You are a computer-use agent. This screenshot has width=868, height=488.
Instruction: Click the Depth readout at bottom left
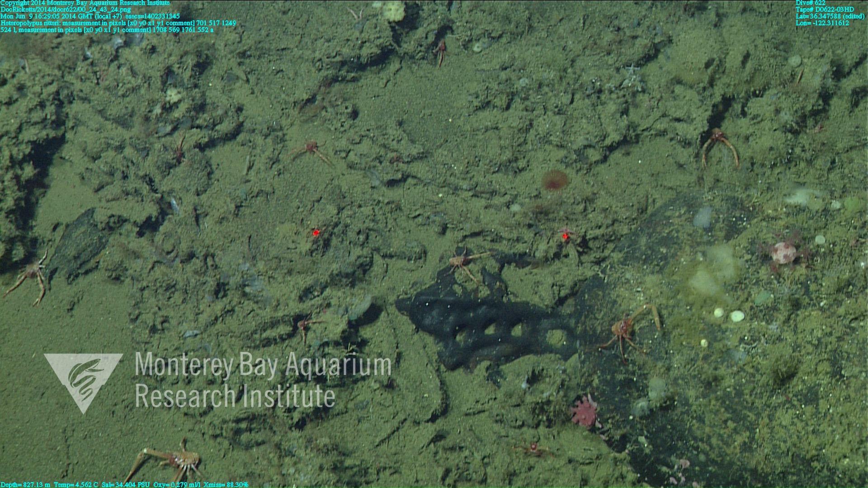25,484
